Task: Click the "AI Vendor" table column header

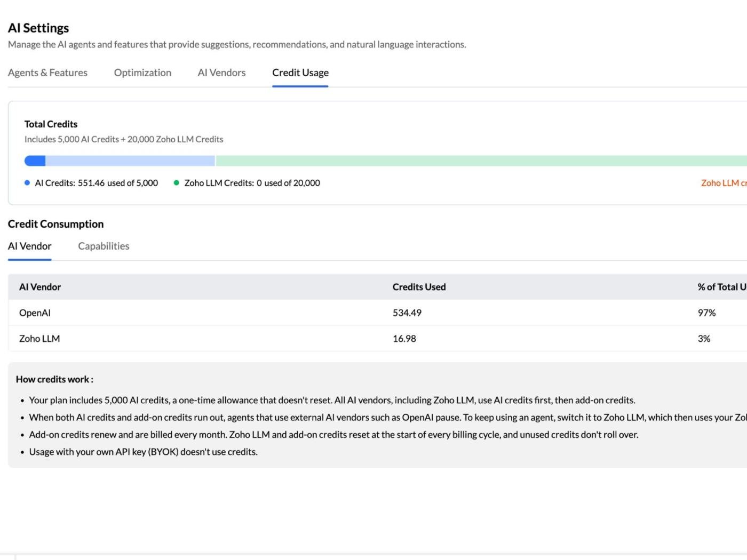Action: pos(40,287)
